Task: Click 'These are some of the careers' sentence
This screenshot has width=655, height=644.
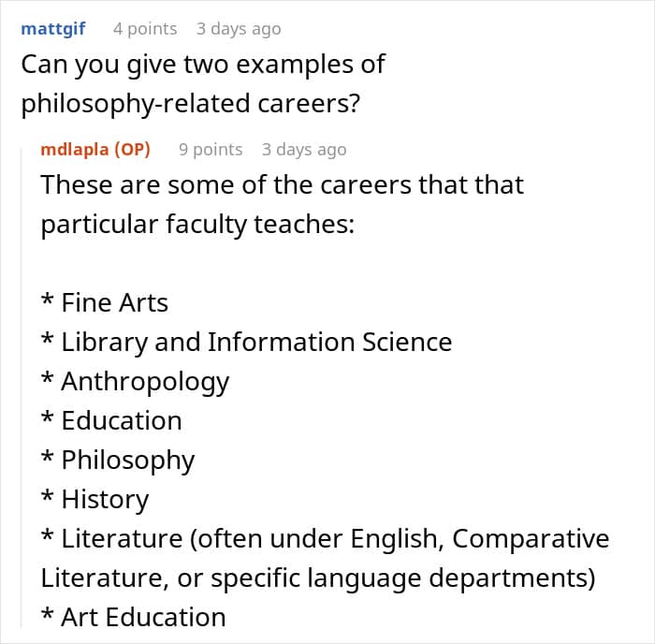Action: (282, 184)
